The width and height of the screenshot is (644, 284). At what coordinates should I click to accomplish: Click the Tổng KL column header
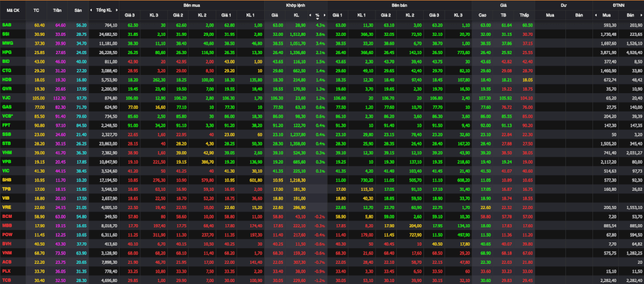point(104,10)
